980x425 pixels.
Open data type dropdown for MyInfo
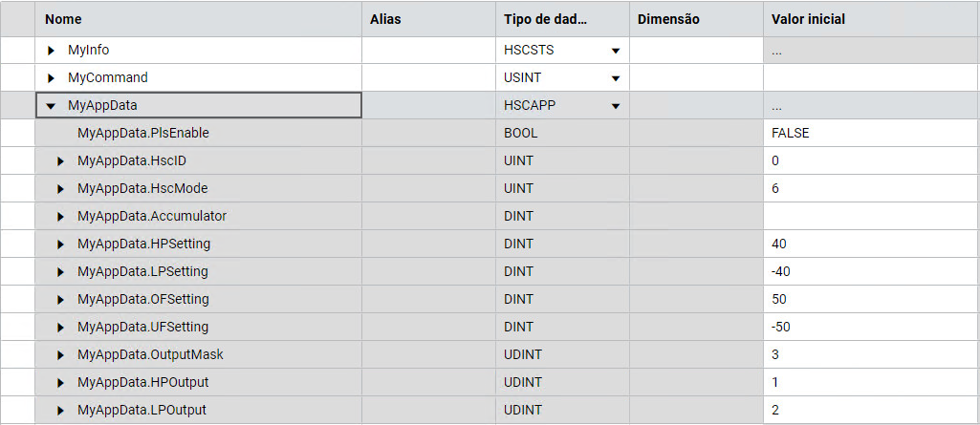pyautogui.click(x=616, y=51)
